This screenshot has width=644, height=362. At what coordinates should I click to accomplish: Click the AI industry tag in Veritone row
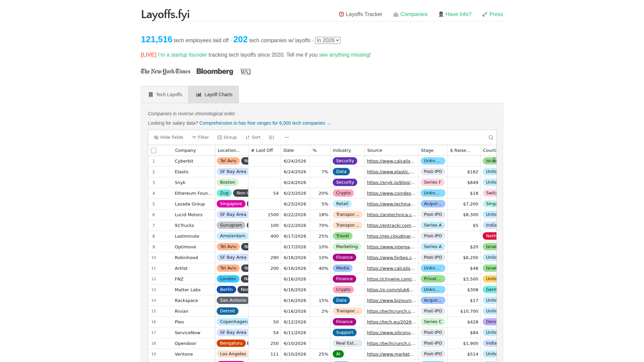(x=338, y=354)
